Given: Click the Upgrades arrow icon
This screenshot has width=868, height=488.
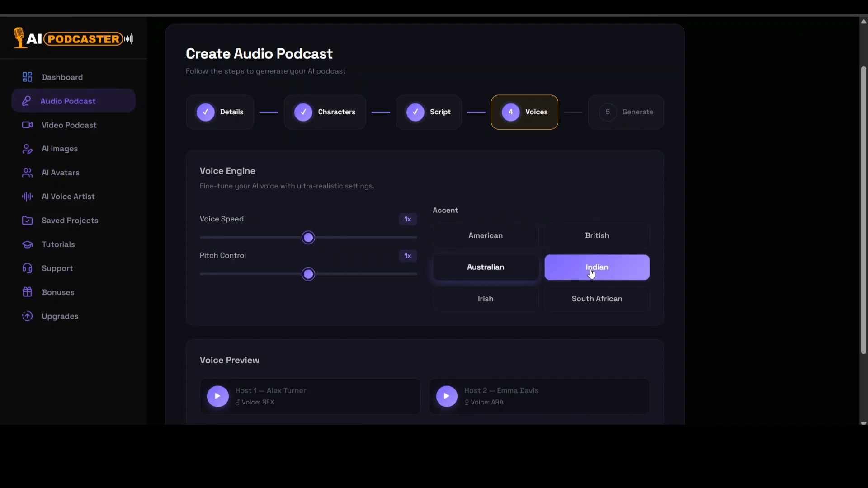Looking at the screenshot, I should tap(27, 316).
